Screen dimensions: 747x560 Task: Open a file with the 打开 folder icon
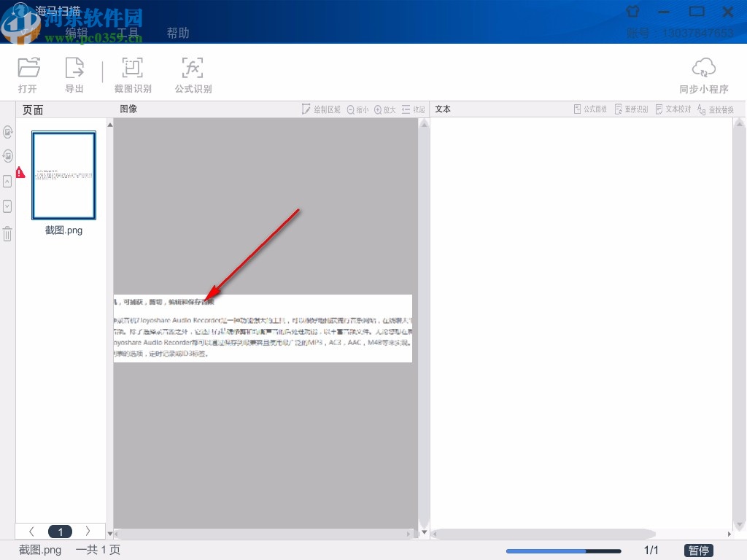pos(28,75)
